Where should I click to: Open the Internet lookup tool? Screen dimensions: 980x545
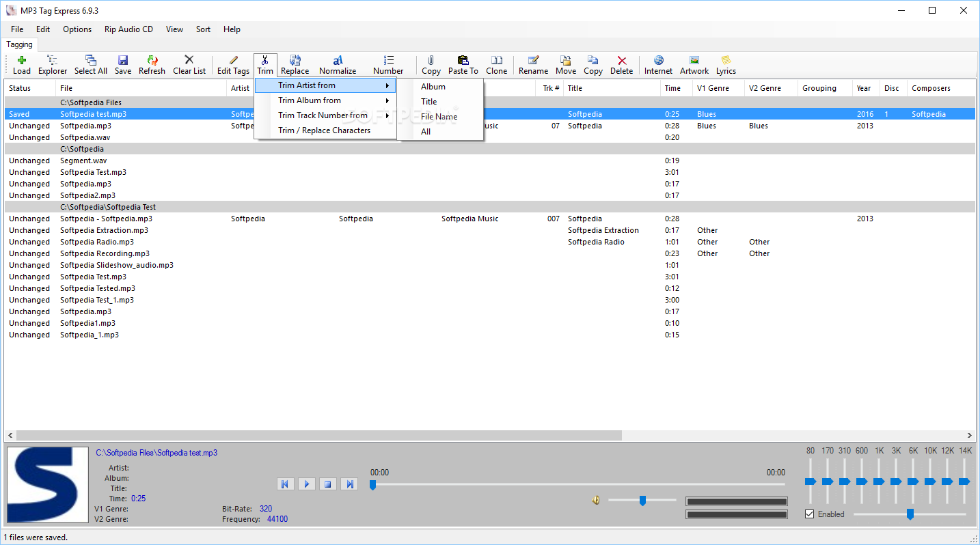pos(659,65)
